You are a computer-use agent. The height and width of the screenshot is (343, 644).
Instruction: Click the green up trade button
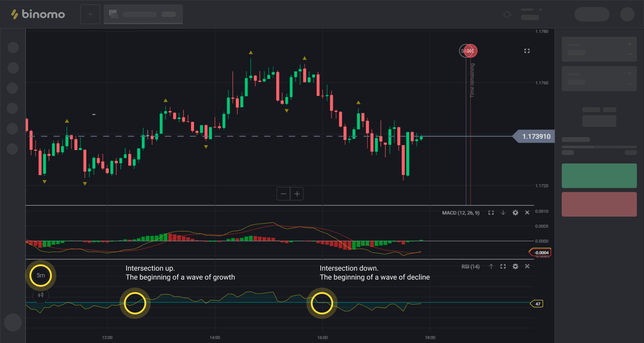[599, 176]
